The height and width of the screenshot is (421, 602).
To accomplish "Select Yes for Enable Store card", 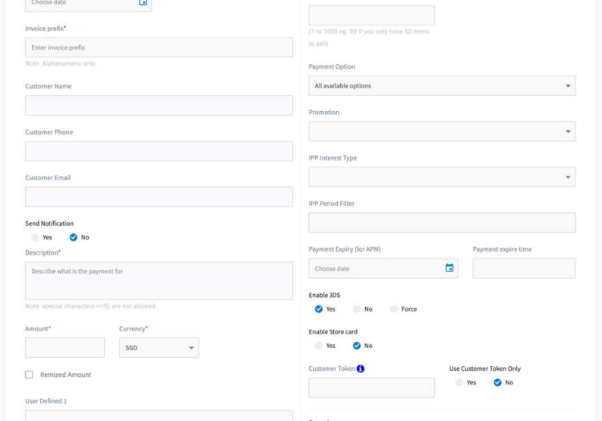I will coord(318,345).
